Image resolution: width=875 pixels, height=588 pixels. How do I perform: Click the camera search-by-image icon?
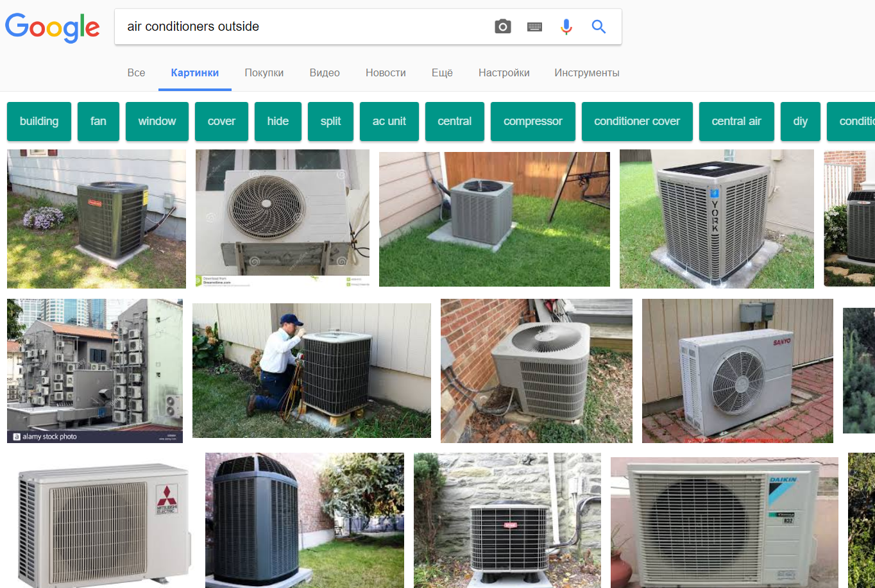point(503,26)
